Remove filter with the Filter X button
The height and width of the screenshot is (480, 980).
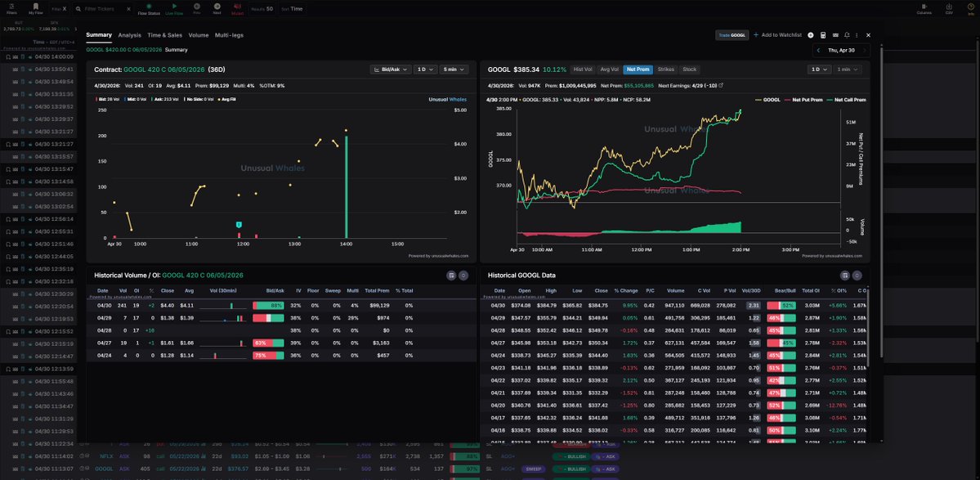[x=60, y=9]
